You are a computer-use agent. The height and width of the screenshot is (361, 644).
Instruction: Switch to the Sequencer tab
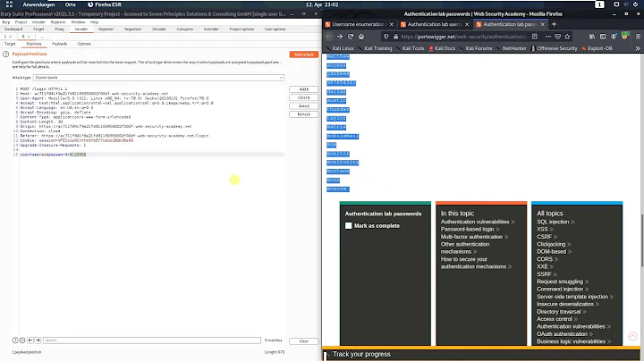(x=132, y=29)
